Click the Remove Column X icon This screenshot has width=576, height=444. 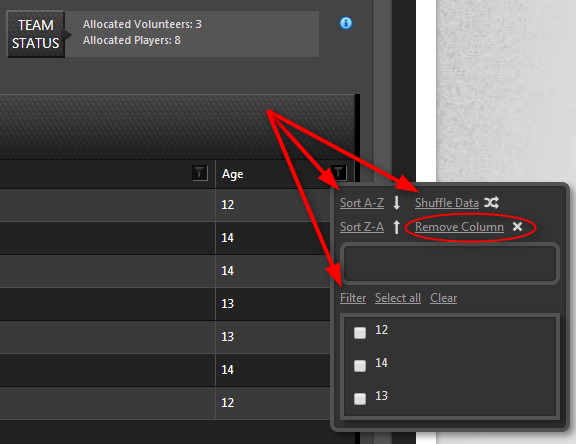pyautogui.click(x=517, y=227)
